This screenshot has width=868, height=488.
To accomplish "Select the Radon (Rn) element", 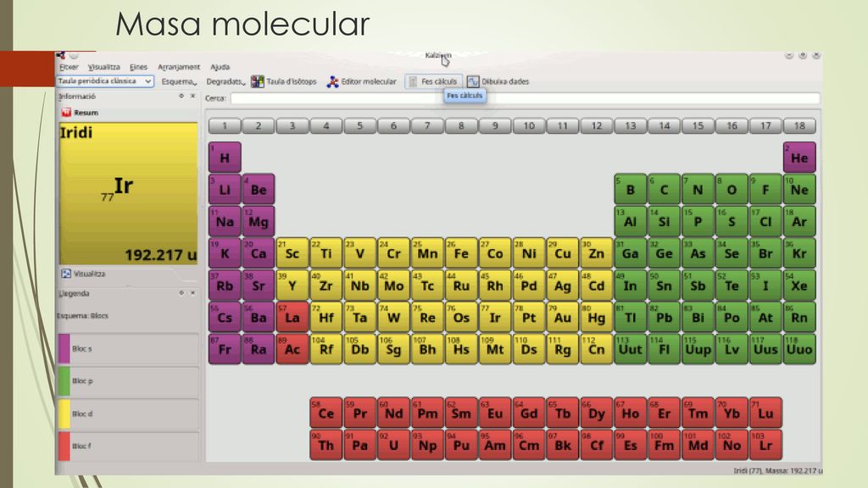I will [799, 317].
